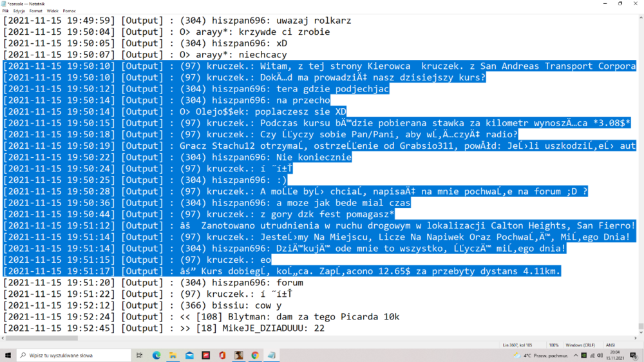Open the weather widget 4°C

[x=541, y=356]
